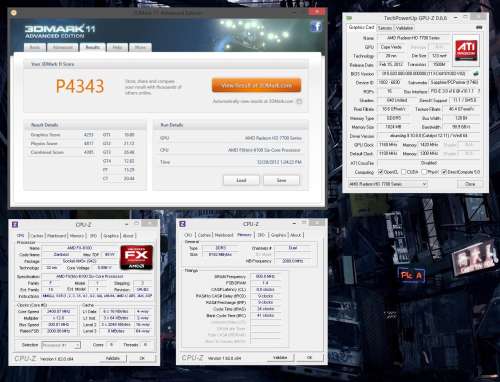The height and width of the screenshot is (382, 500).
Task: Select the Graphics Card tab in GPU-Z
Action: [361, 27]
